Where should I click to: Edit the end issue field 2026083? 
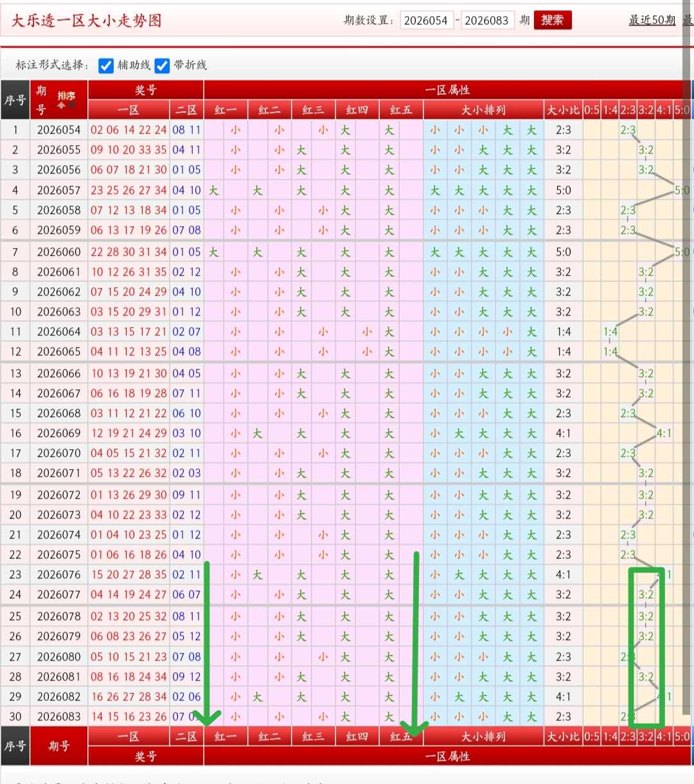(487, 21)
